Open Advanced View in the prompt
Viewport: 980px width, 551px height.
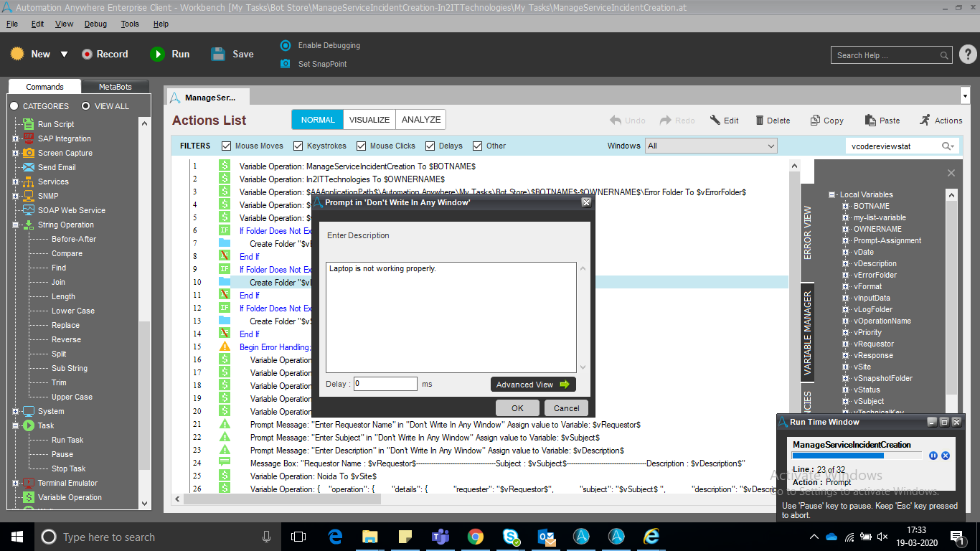tap(533, 385)
